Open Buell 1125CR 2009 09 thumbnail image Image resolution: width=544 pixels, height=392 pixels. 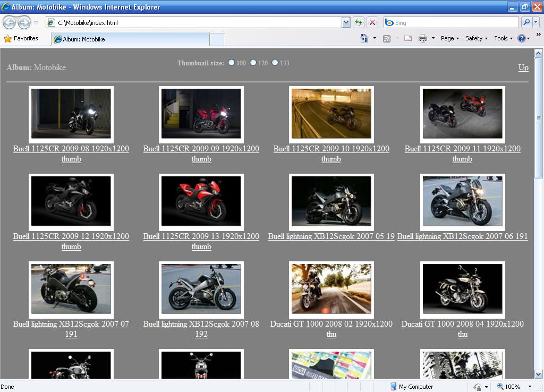201,114
